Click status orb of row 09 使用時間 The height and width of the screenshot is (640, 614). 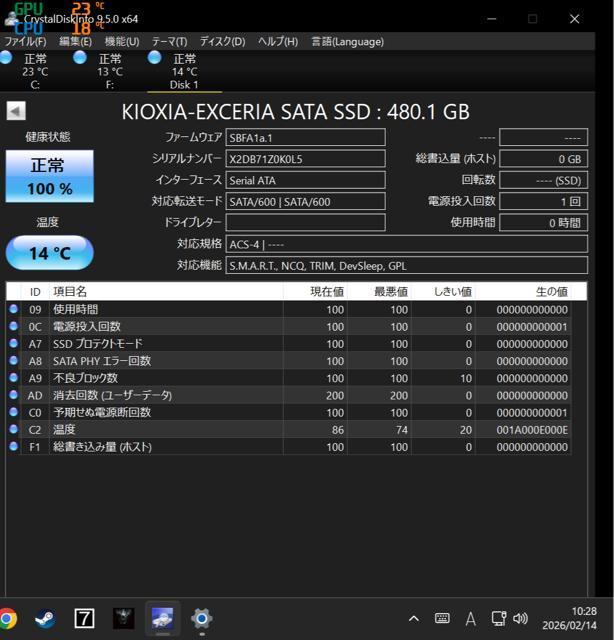pyautogui.click(x=13, y=309)
